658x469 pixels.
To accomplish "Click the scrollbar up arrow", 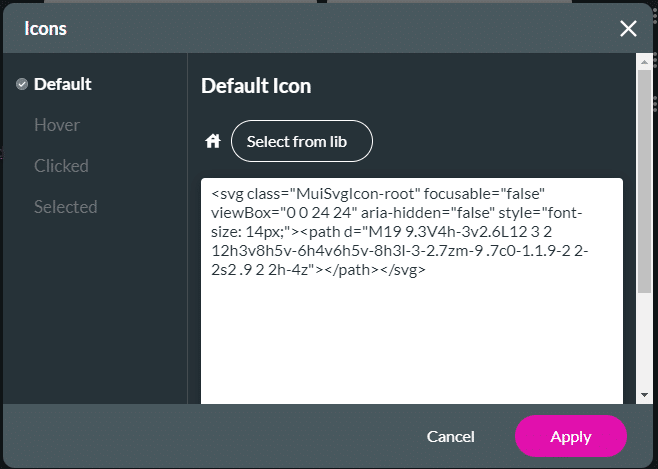I will pyautogui.click(x=644, y=62).
